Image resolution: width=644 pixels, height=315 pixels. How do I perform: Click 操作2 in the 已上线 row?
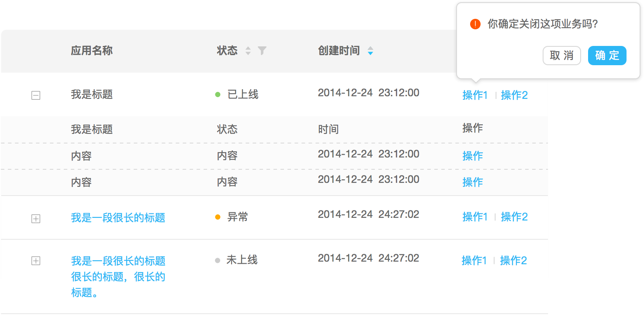pos(514,95)
